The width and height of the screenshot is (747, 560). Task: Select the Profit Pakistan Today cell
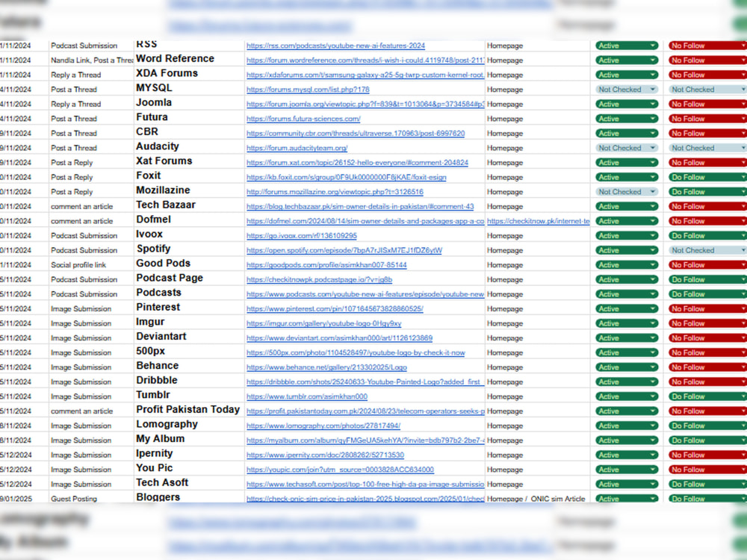[189, 410]
